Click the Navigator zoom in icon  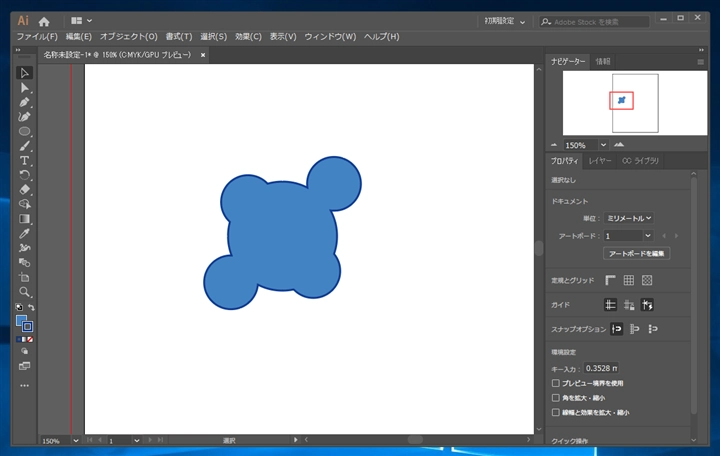click(619, 145)
